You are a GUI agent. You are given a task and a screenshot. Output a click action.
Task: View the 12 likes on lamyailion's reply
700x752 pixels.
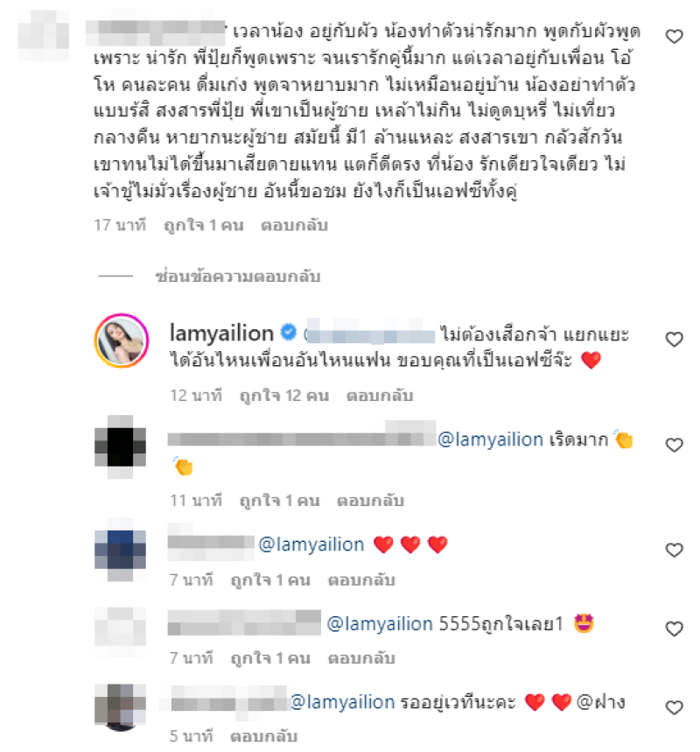284,396
